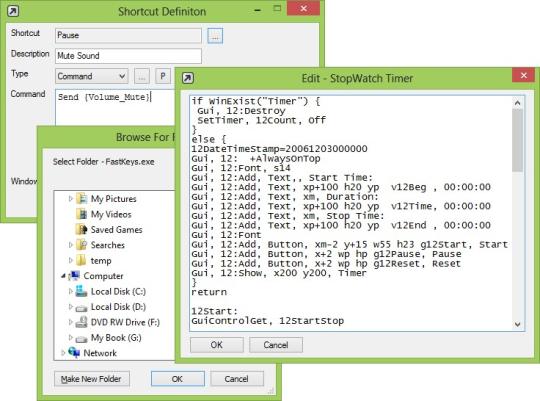Click the P button next to Type
Screen dimensions: 540x401
[163, 76]
